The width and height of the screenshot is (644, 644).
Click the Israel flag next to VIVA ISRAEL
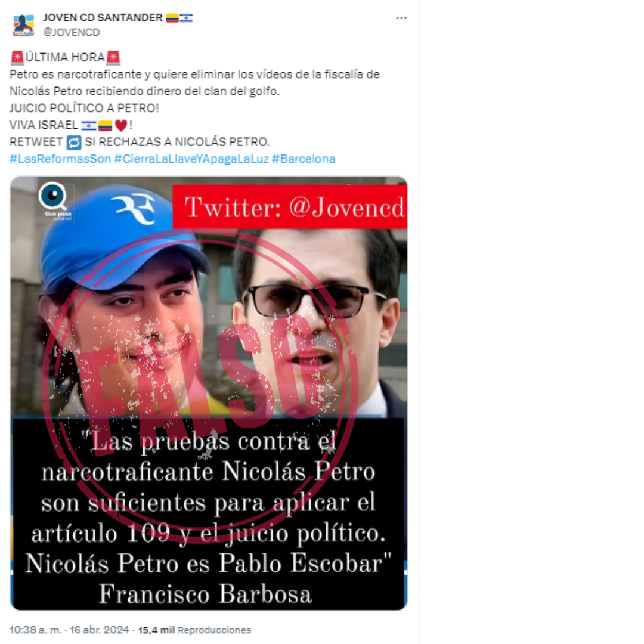click(89, 125)
